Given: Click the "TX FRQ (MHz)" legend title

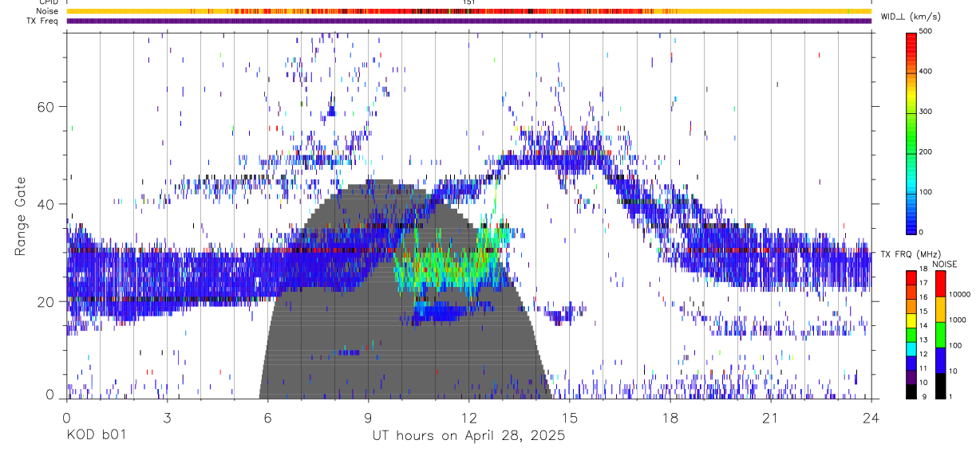Looking at the screenshot, I should (x=909, y=254).
